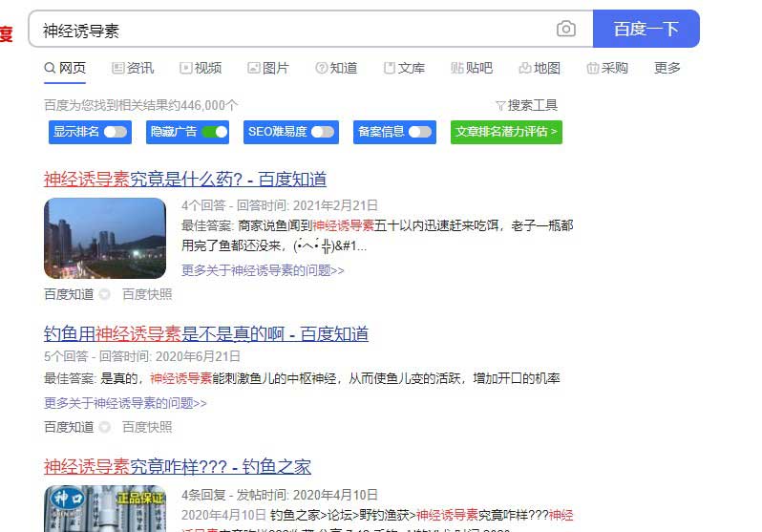Image resolution: width=762 pixels, height=532 pixels.
Task: Go to the 知道 tab
Action: click(336, 68)
